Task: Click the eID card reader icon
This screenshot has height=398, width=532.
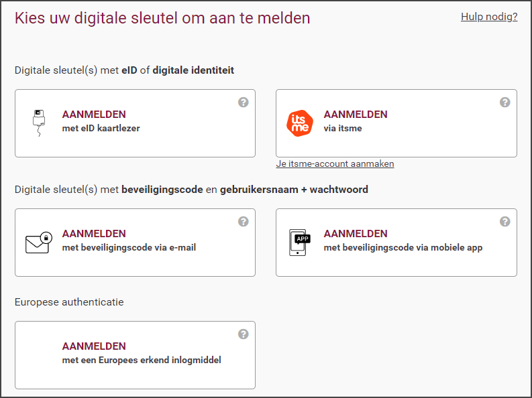Action: click(39, 123)
